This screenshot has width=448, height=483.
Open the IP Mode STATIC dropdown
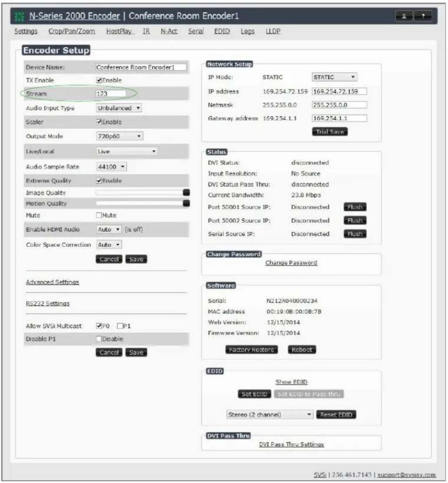[335, 77]
